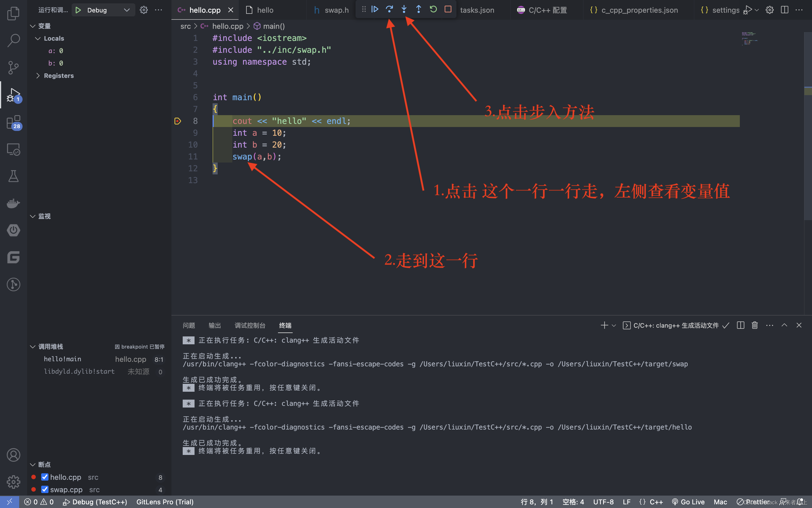Open the 问题 panel tab
The image size is (812, 508).
(189, 325)
